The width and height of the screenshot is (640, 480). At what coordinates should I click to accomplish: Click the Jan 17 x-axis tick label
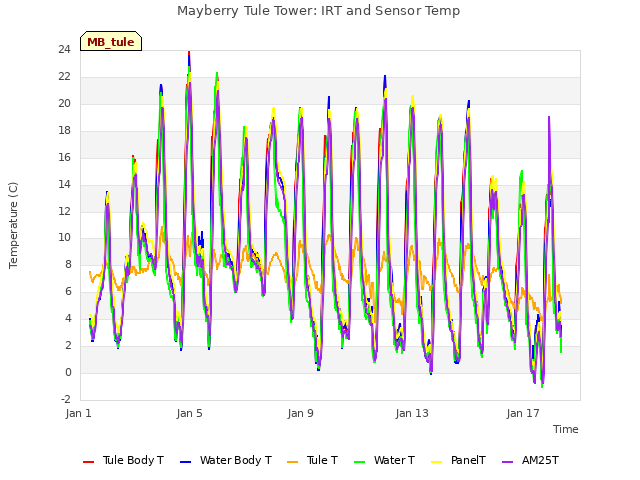[x=523, y=413]
